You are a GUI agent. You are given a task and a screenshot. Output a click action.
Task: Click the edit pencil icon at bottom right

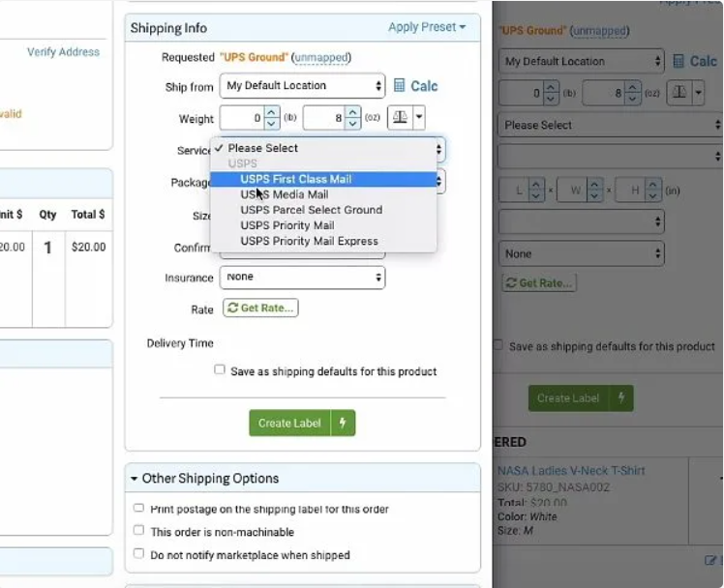(x=710, y=560)
